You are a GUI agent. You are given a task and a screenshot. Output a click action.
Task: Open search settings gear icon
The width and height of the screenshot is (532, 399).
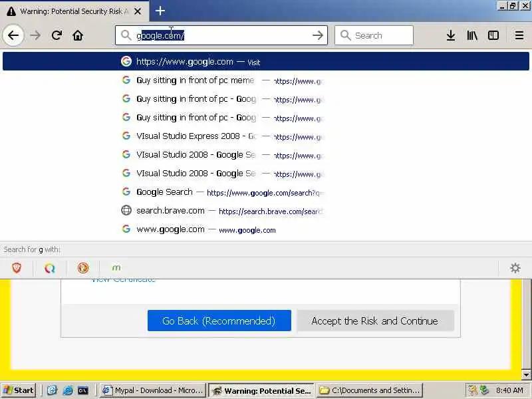[515, 268]
